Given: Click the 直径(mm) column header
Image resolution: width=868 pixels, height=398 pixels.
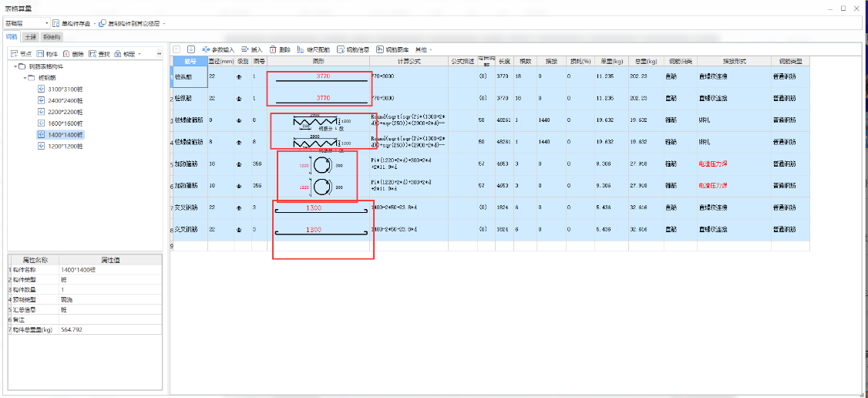Looking at the screenshot, I should [x=221, y=61].
